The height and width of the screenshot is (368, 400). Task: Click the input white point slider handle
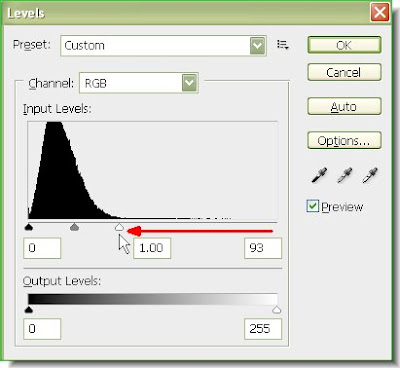[x=119, y=228]
